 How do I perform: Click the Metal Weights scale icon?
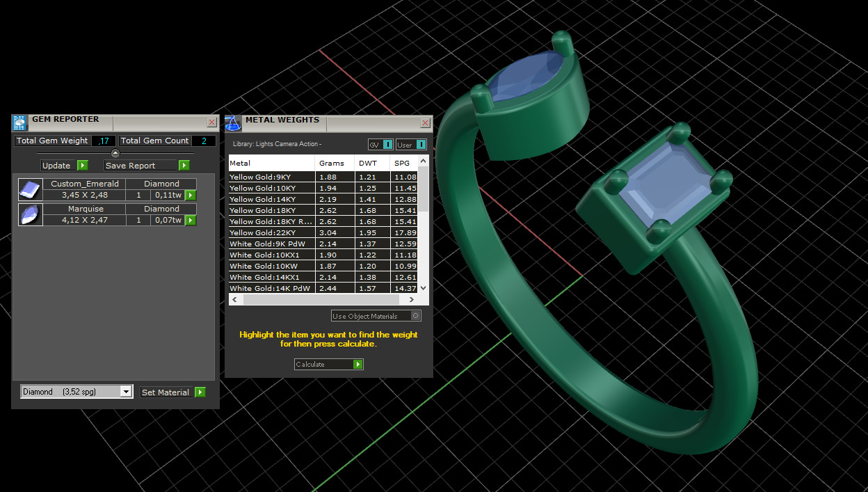[233, 123]
